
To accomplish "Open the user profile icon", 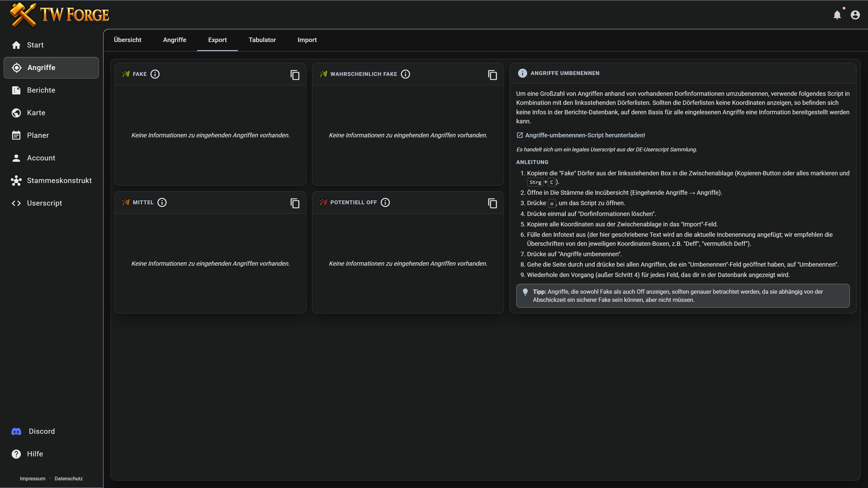I will point(855,15).
